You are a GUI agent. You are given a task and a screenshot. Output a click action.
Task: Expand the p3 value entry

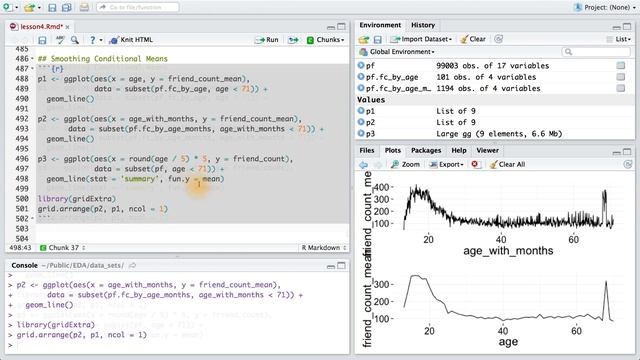point(361,133)
